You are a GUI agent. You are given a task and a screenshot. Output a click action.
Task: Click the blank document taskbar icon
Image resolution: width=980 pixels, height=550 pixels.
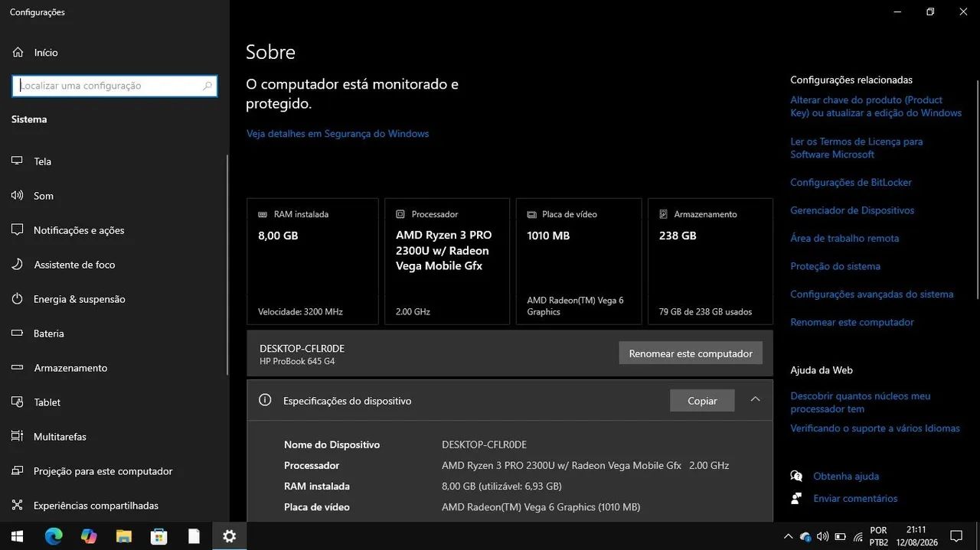[194, 536]
